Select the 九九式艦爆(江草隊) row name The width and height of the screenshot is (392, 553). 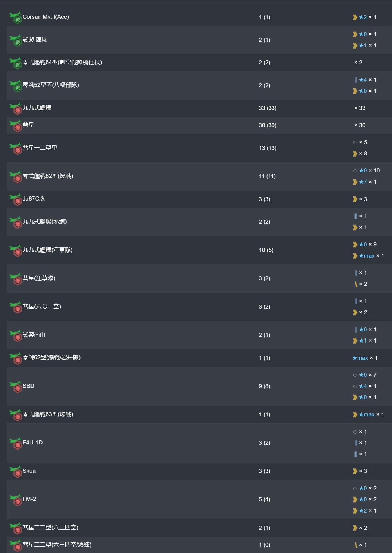(48, 250)
